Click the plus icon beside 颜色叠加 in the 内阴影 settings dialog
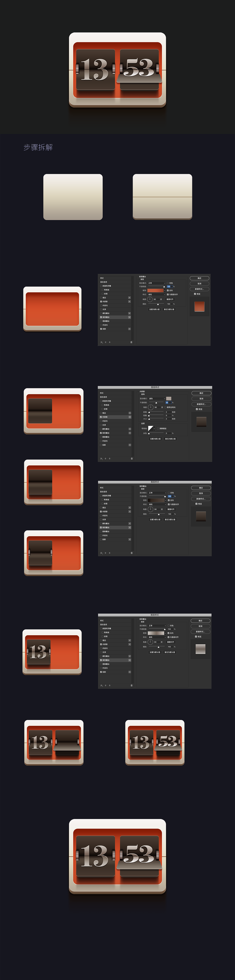The width and height of the screenshot is (235, 980). pyautogui.click(x=130, y=429)
